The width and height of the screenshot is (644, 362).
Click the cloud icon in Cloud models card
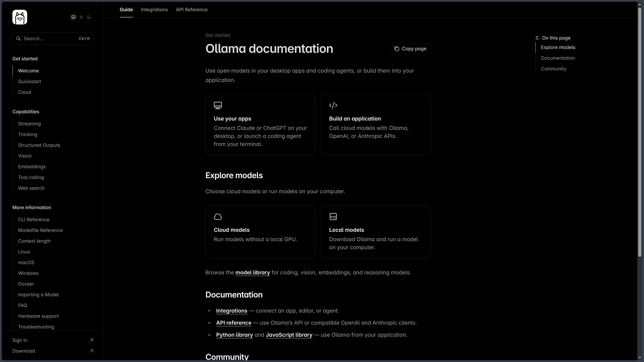pos(218,217)
